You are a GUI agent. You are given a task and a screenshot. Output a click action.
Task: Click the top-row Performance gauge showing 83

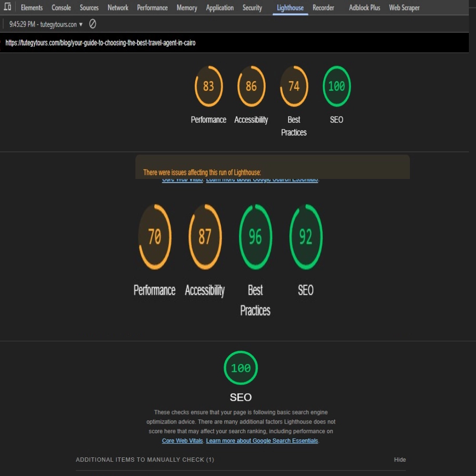coord(208,86)
